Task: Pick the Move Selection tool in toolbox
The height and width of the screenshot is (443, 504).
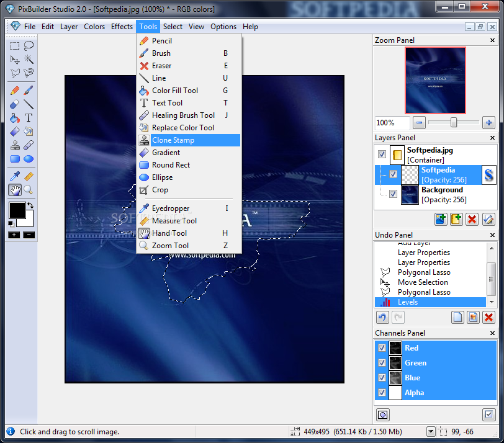Action: point(14,60)
